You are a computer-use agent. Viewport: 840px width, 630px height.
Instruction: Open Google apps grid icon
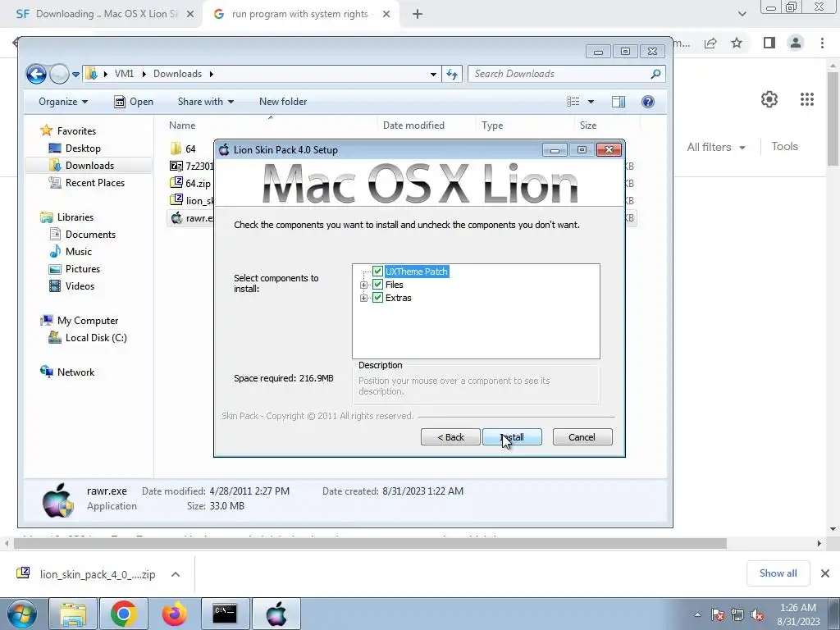[x=807, y=99]
